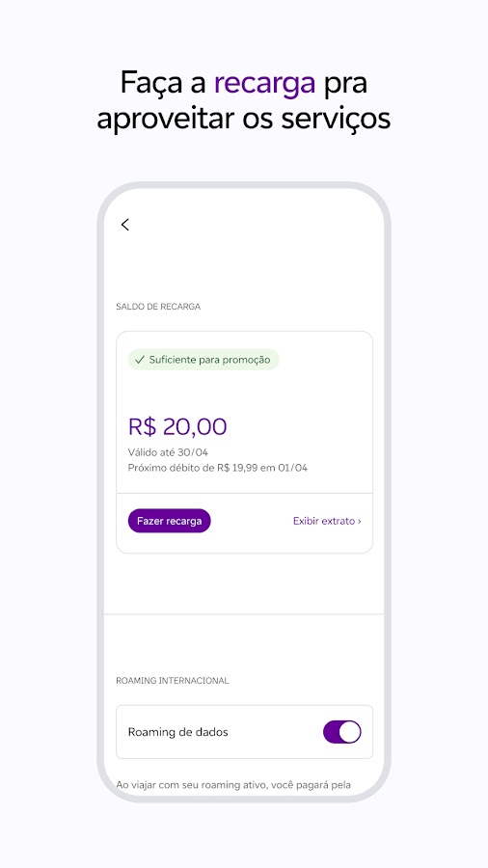Tap the purple dollar sign in R$ 20,00
Image resolution: width=488 pixels, height=868 pixels.
tap(149, 427)
